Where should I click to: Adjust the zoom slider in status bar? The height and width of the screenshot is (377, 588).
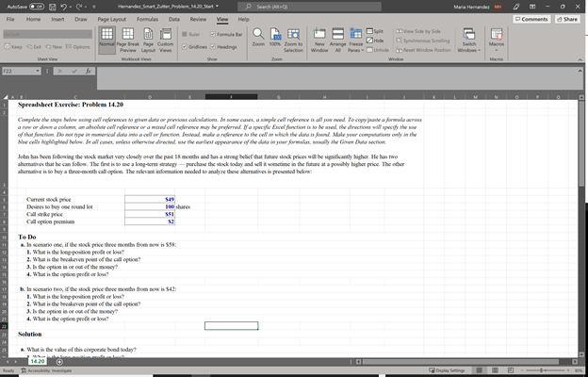(x=543, y=370)
